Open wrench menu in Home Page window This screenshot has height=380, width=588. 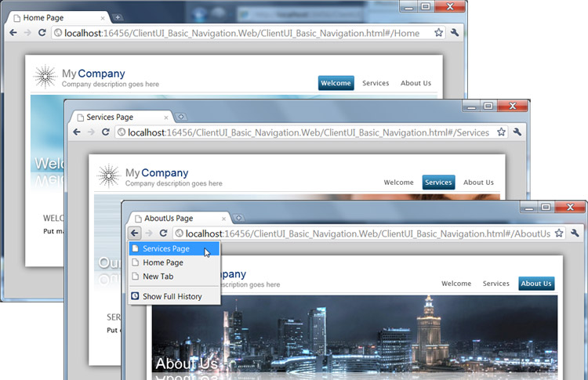455,33
